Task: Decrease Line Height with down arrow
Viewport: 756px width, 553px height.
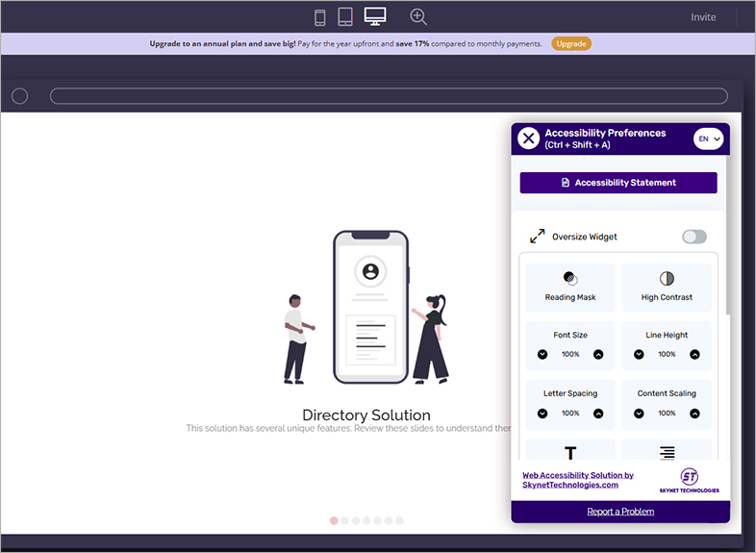Action: pos(639,355)
